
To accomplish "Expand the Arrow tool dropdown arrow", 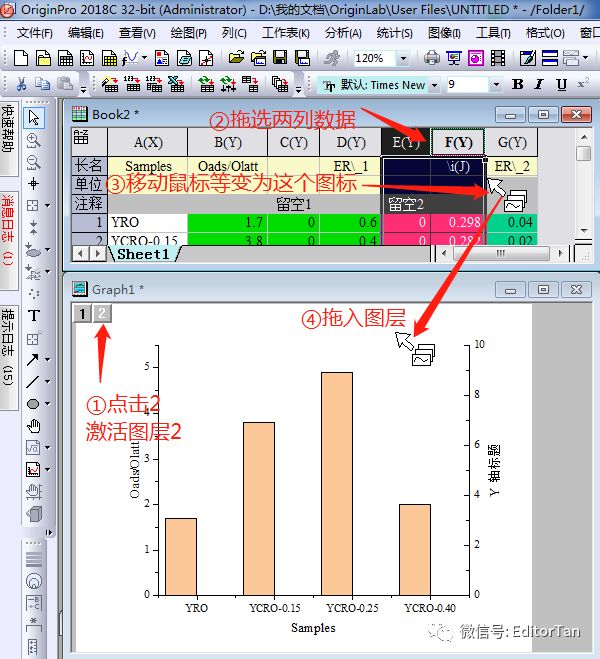I will [x=47, y=359].
